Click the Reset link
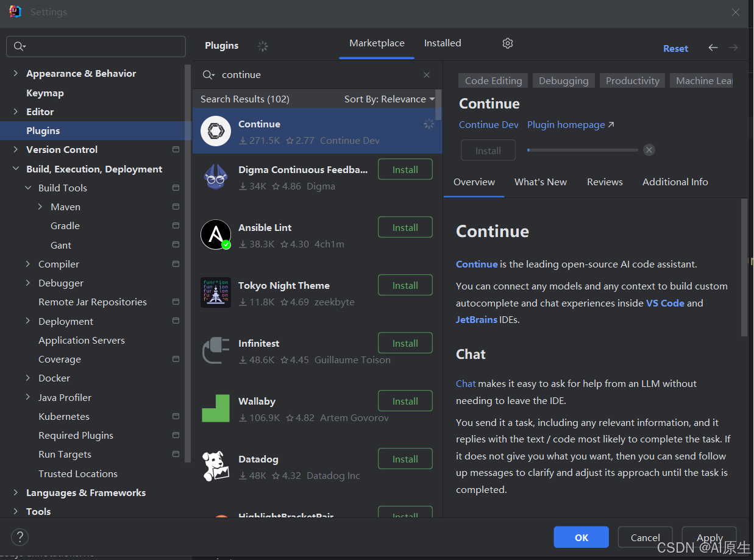Screen dimensions: 754x560 pos(675,49)
